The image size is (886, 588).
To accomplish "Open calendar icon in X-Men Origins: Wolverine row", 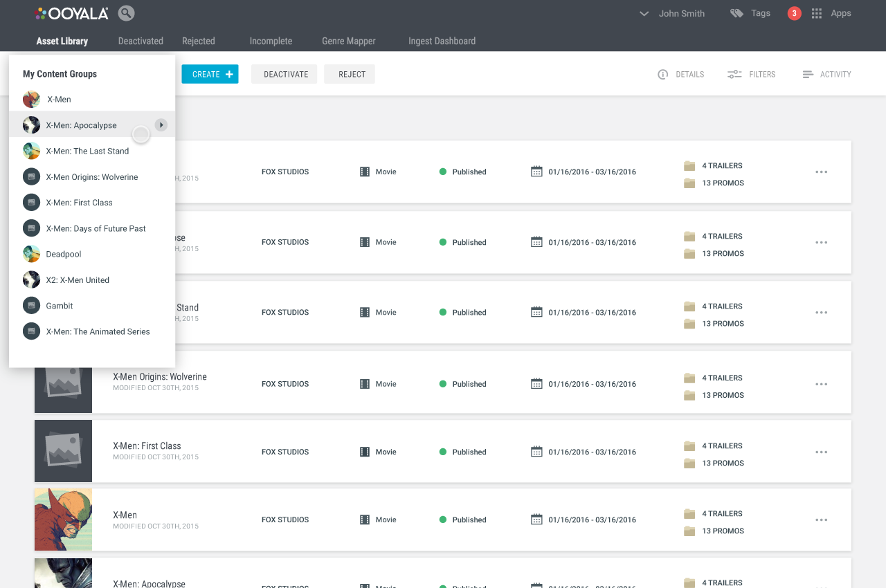I will click(x=536, y=383).
